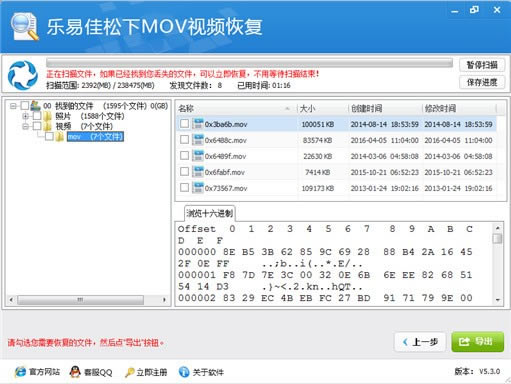Click the size value 83574 KB

point(317,140)
